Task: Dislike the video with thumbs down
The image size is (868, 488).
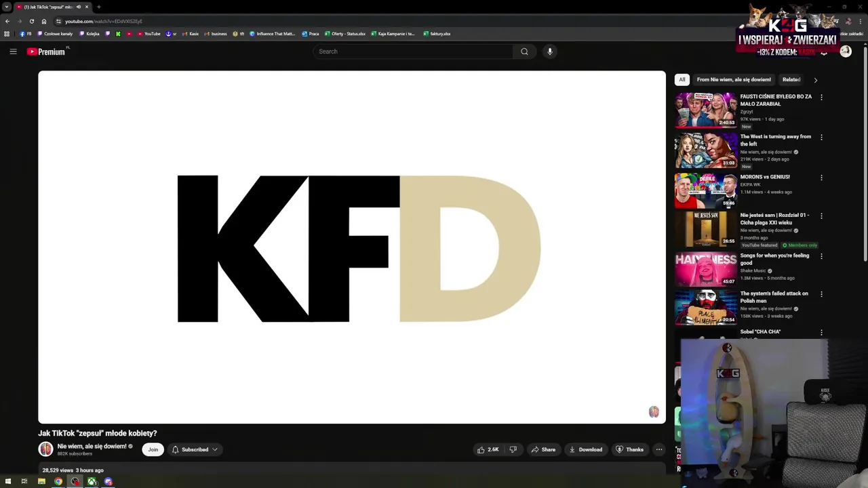Action: tap(513, 449)
